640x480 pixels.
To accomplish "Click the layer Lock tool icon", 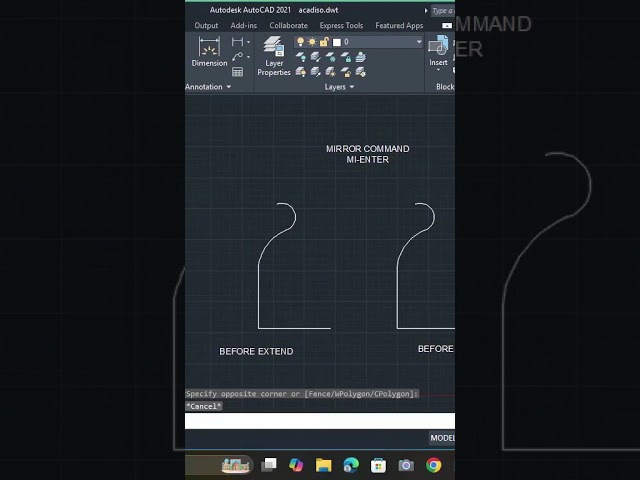I will [346, 57].
